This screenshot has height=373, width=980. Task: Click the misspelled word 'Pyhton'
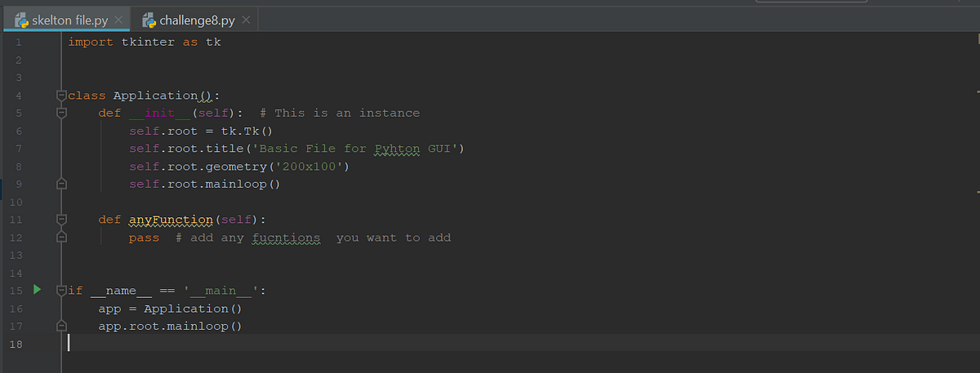(398, 149)
